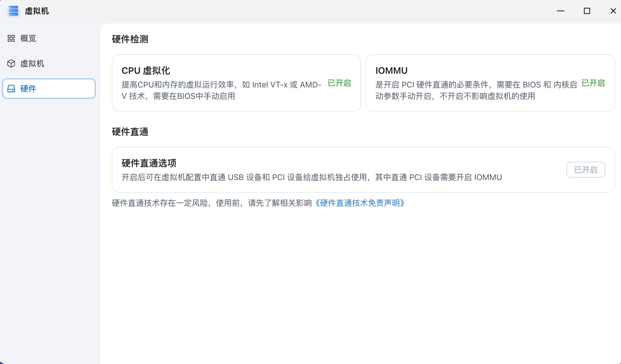Open the 概览 sidebar tab
This screenshot has width=621, height=364.
pos(28,38)
